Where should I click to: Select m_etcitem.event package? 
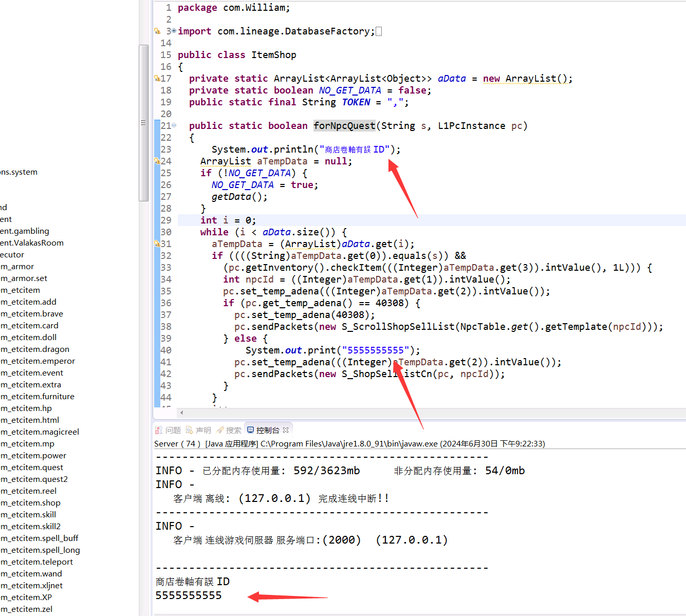coord(32,373)
